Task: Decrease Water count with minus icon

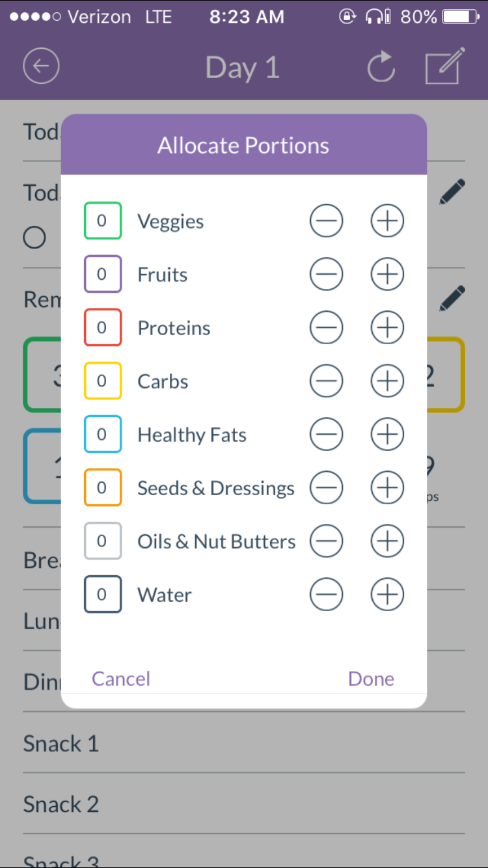Action: tap(326, 595)
